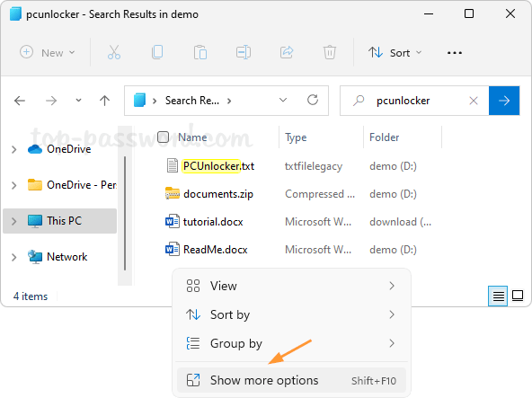Click the blue search go arrow button
Viewport: 532px width, 398px height.
point(504,101)
